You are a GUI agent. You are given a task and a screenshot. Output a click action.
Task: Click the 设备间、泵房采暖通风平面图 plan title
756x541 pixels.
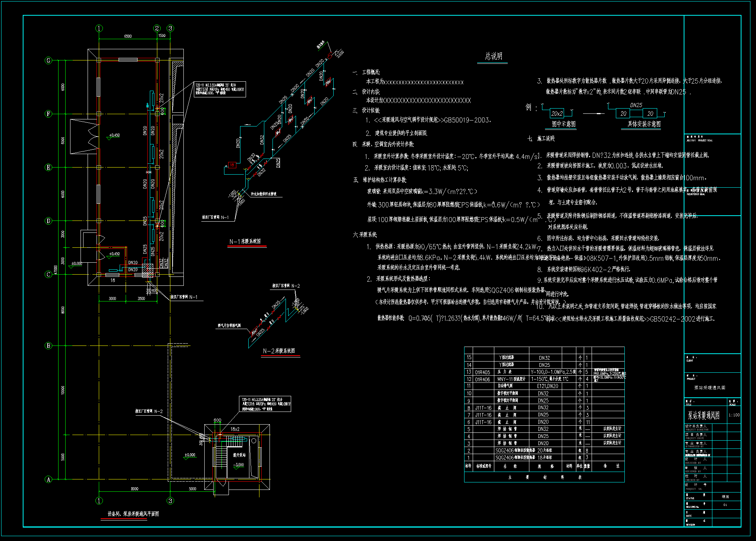(133, 514)
